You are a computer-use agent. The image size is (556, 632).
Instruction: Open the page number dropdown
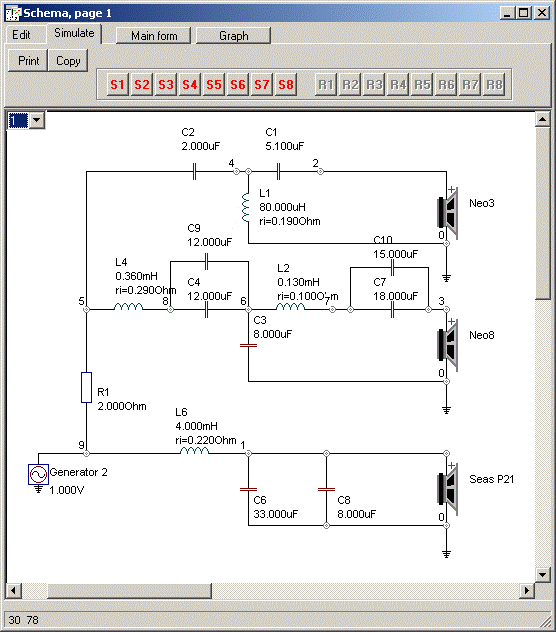tap(37, 120)
